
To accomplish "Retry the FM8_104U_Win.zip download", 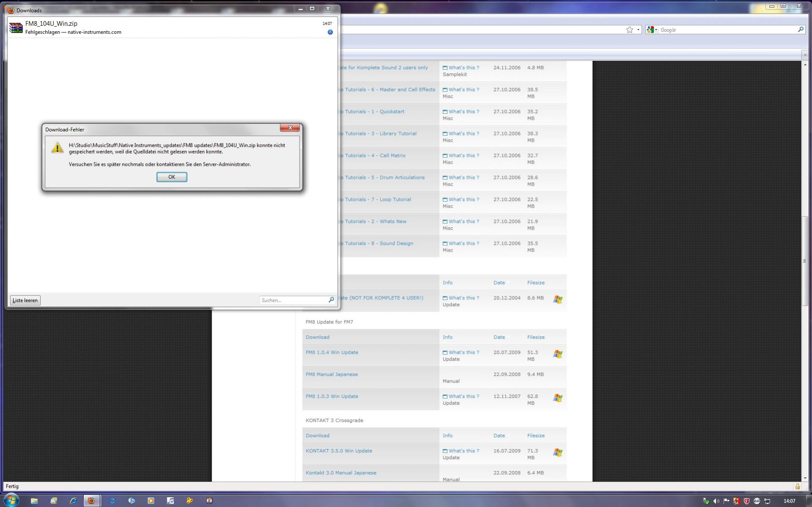I will click(330, 32).
